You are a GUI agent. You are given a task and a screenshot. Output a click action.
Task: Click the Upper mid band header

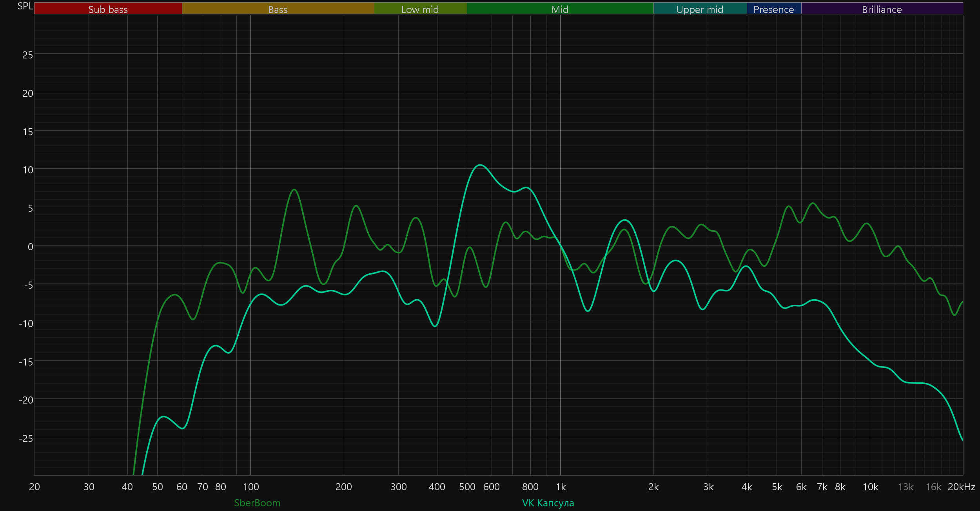(x=700, y=9)
